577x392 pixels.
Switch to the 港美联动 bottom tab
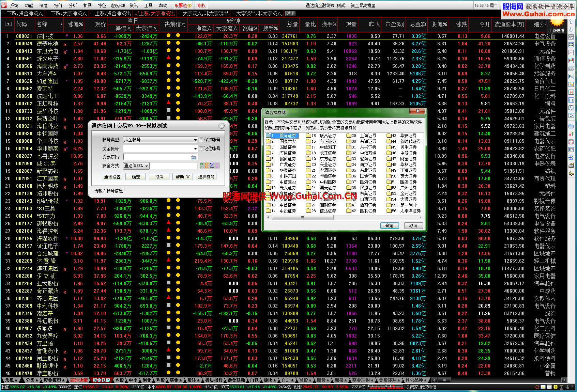(236, 380)
